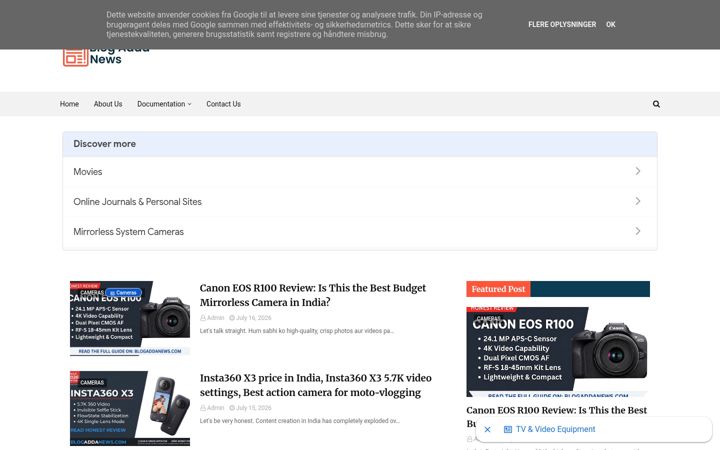Click the Discover more heading

coord(105,144)
